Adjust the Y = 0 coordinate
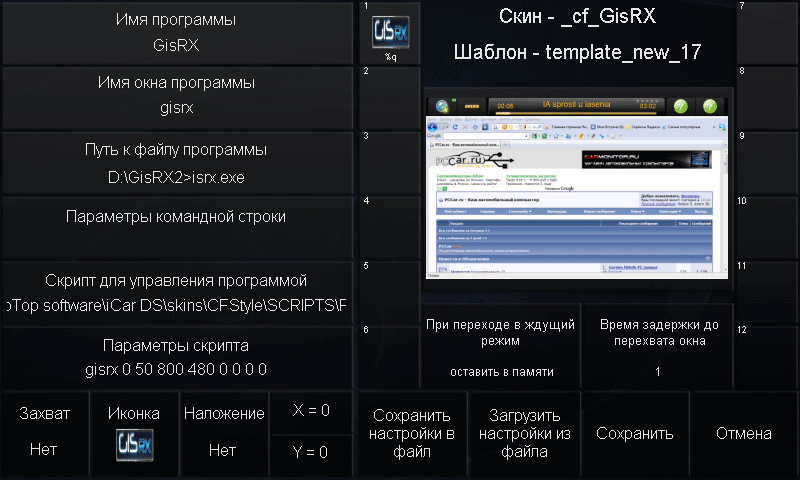The width and height of the screenshot is (800, 480). pos(310,453)
